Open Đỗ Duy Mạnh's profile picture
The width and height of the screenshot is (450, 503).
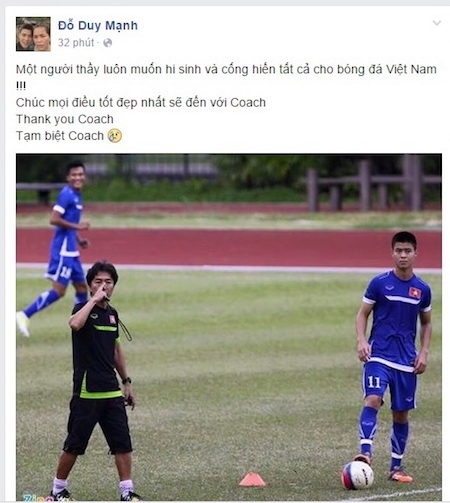click(33, 34)
